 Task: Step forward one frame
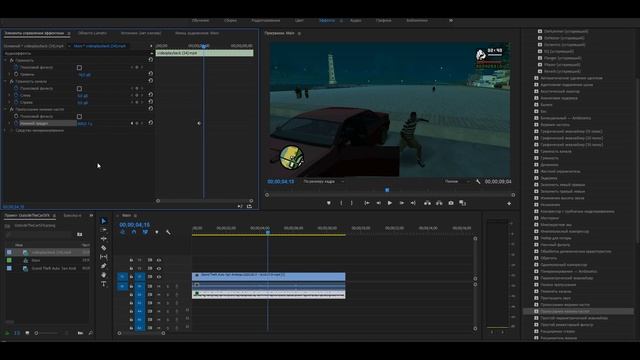(402, 203)
